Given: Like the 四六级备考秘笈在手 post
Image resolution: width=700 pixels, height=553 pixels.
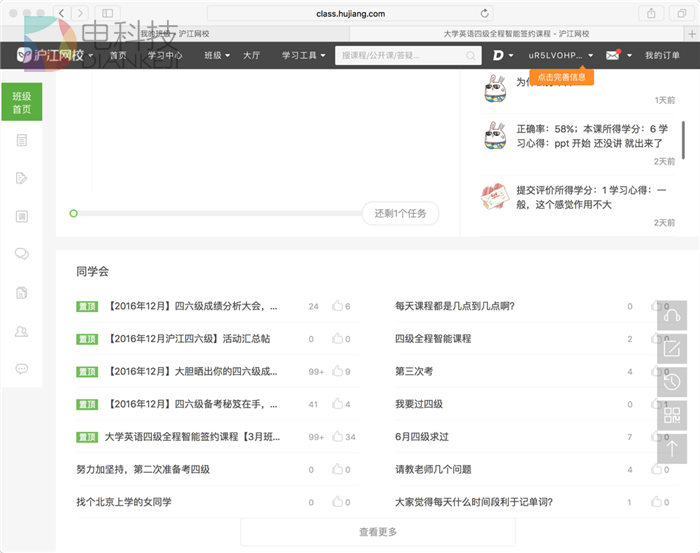Looking at the screenshot, I should pyautogui.click(x=338, y=404).
